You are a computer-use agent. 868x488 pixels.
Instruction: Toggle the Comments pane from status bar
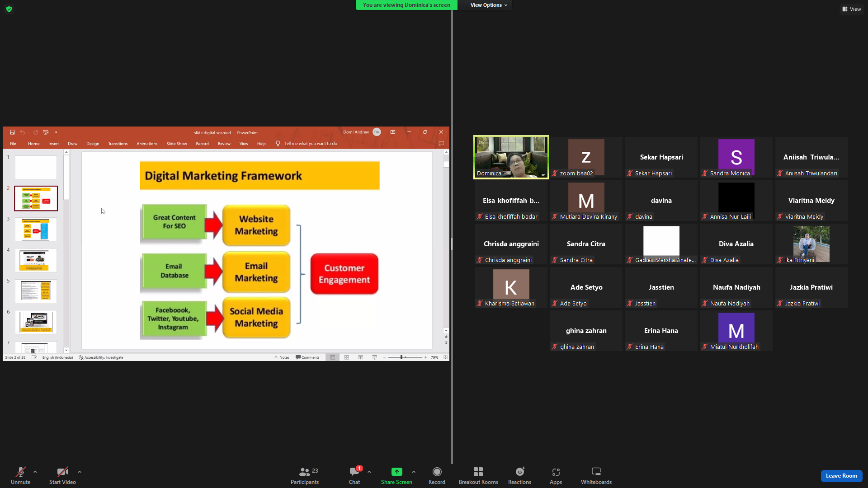[x=307, y=357]
